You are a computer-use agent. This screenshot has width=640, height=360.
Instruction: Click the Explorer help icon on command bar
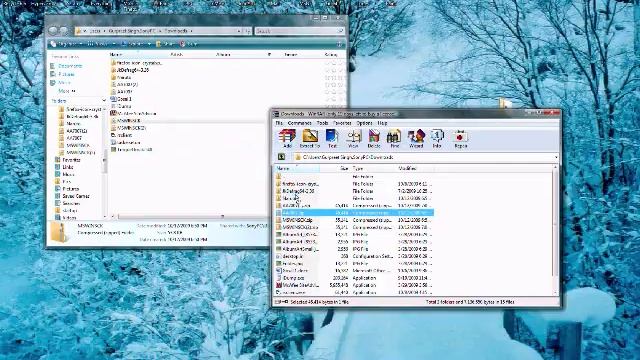pyautogui.click(x=339, y=44)
